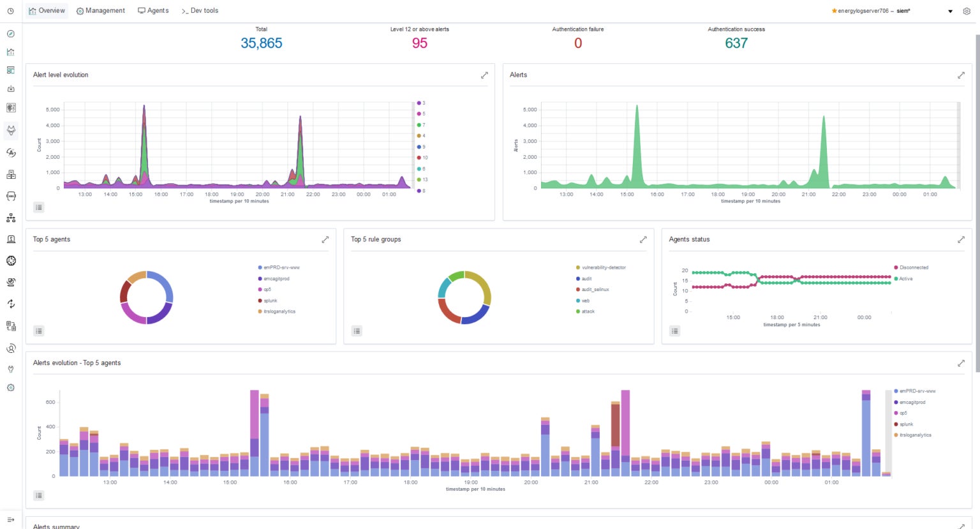The image size is (980, 529).
Task: Click the settings gear icon at top right
Action: pyautogui.click(x=967, y=11)
